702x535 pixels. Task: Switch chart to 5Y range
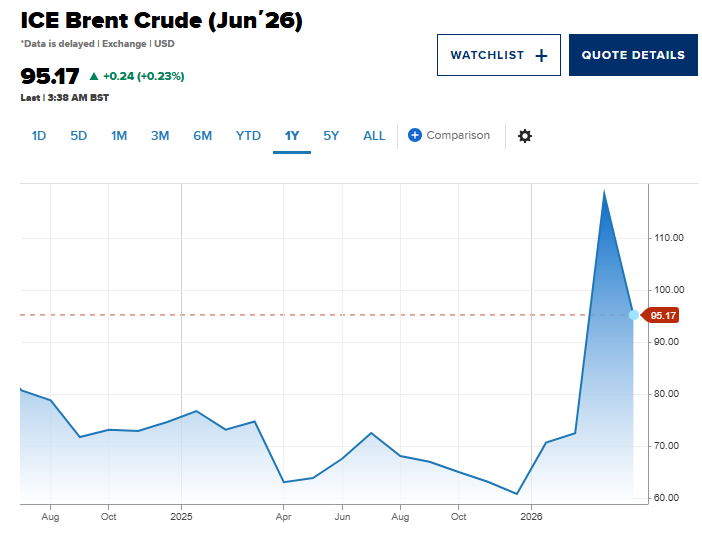[331, 136]
